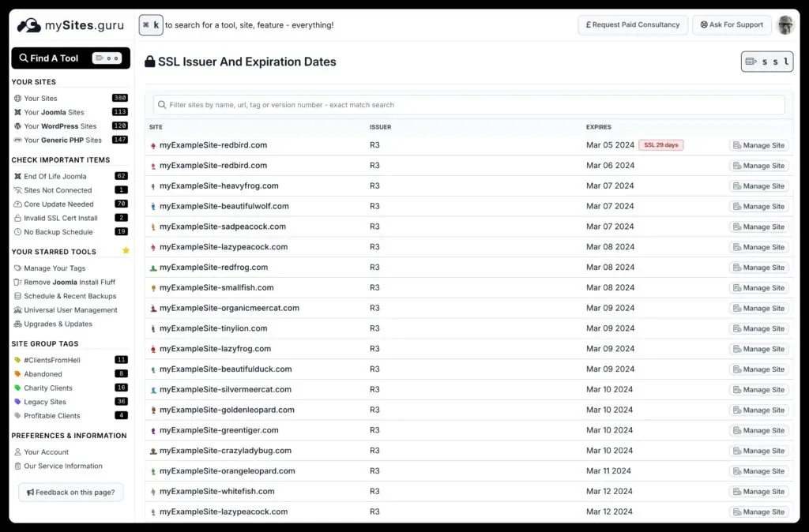Open Schedule & Recent Backups tool
This screenshot has width=809, height=532.
tap(62, 296)
